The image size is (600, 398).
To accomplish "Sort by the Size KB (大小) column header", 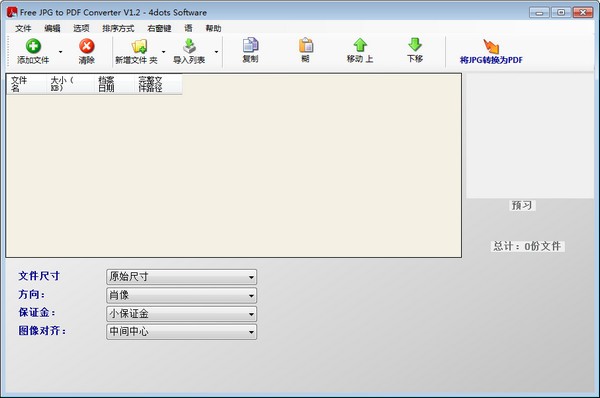I will 70,84.
